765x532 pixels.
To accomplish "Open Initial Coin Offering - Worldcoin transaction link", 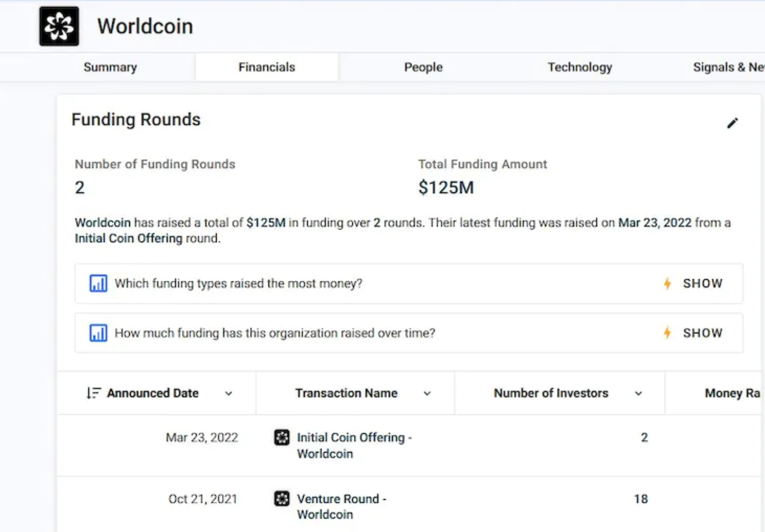I will (354, 446).
